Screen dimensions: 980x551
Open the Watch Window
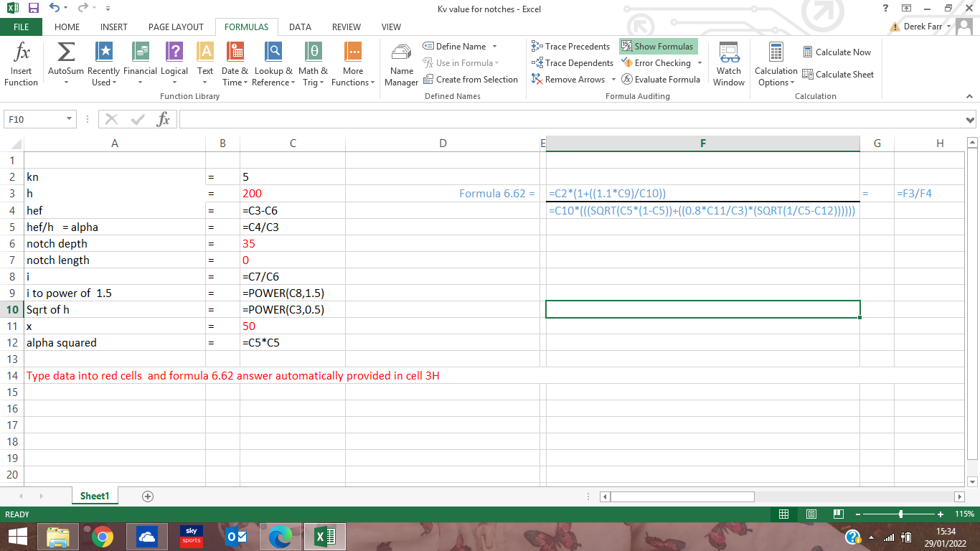coord(729,64)
